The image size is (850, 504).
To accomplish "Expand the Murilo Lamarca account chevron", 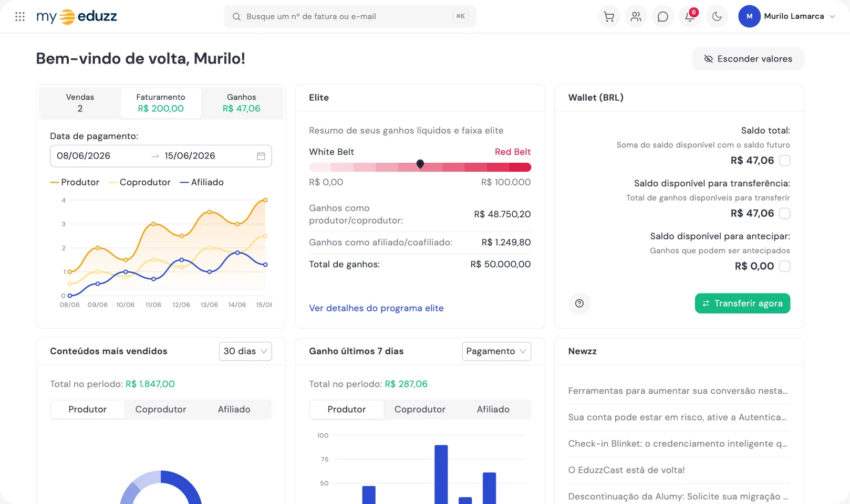I will point(832,17).
